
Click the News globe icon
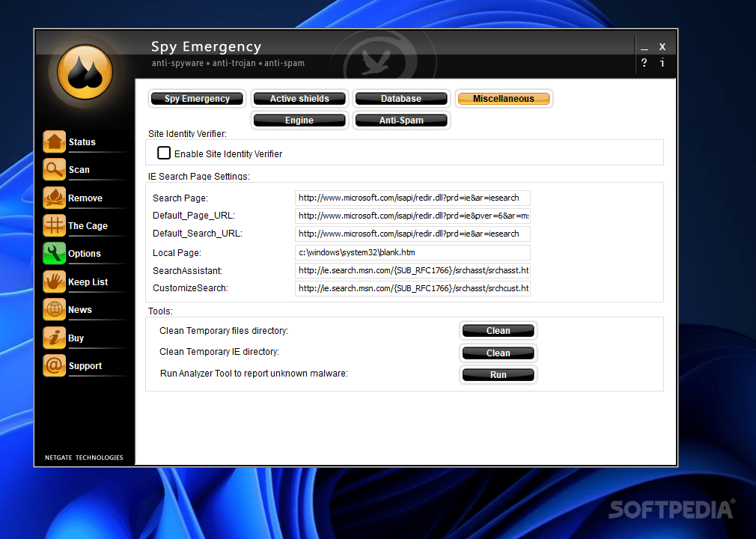54,309
